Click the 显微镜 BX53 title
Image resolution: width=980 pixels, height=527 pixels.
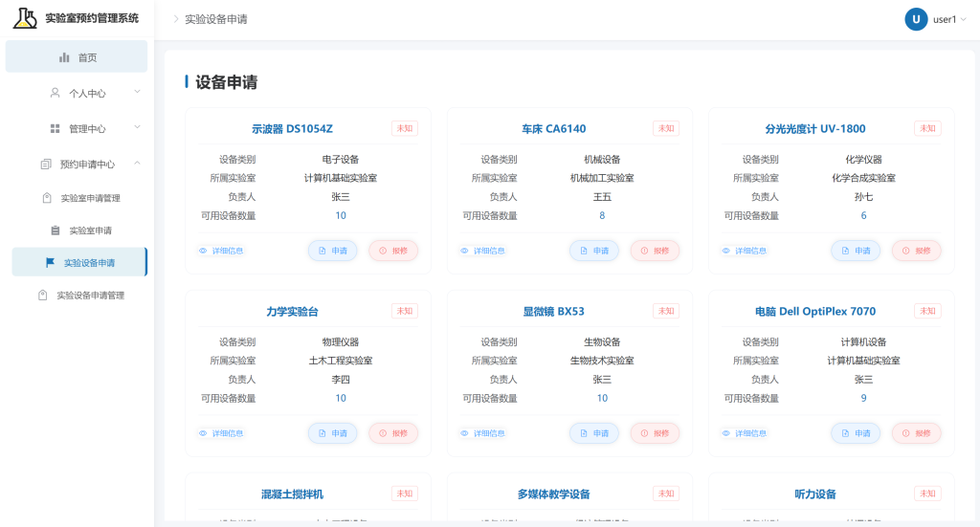(554, 311)
